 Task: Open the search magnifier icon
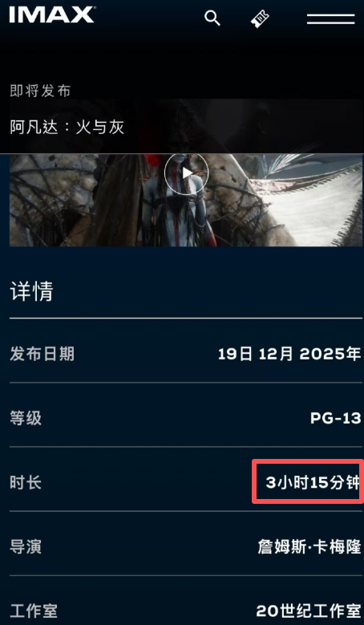pos(212,18)
